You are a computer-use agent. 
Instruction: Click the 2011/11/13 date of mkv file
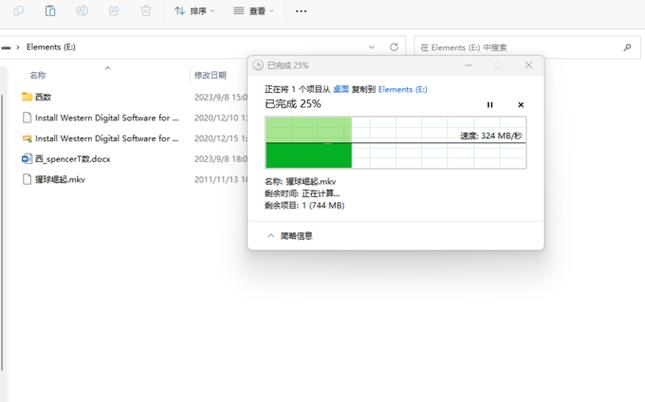(x=221, y=179)
